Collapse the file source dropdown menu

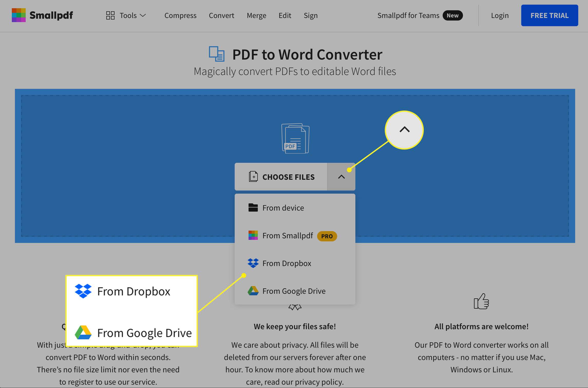pos(341,176)
